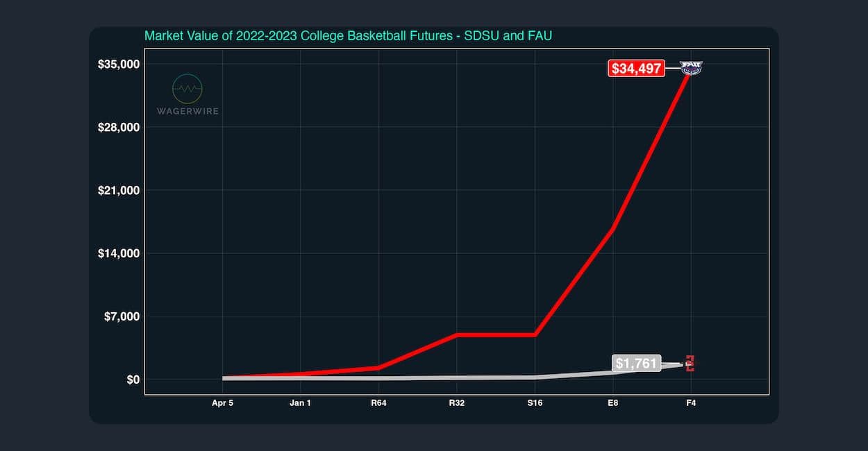Image resolution: width=868 pixels, height=451 pixels.
Task: Select the Jan 1 x-axis tick
Action: click(300, 402)
